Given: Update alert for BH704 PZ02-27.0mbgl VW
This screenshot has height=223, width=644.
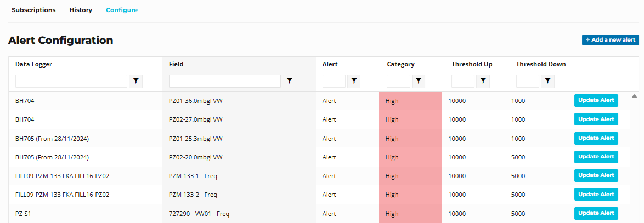Looking at the screenshot, I should coord(596,119).
